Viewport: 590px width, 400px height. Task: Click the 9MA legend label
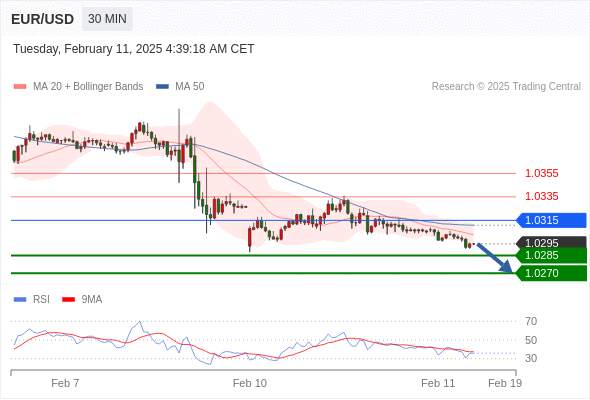tap(92, 300)
